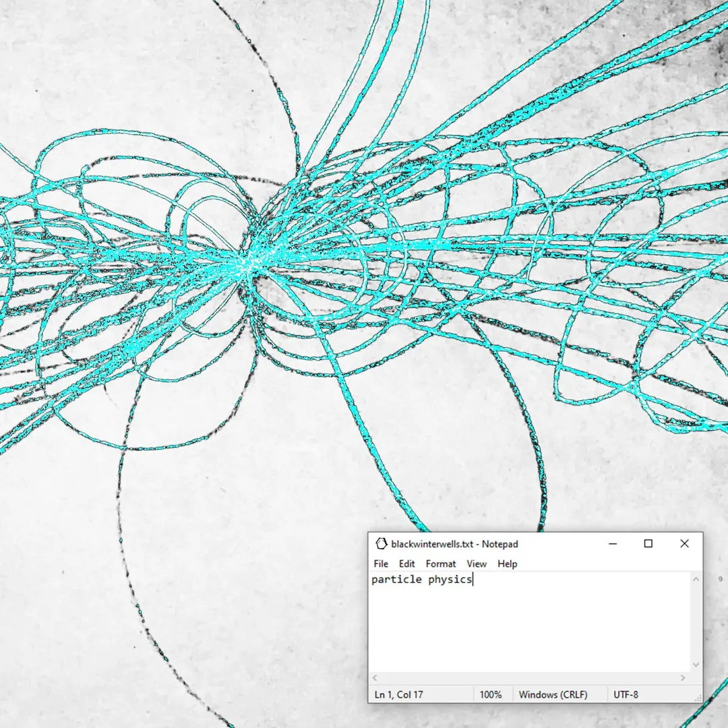Click the Windows (CRLF) line ending indicator
This screenshot has width=728, height=728.
(x=553, y=694)
